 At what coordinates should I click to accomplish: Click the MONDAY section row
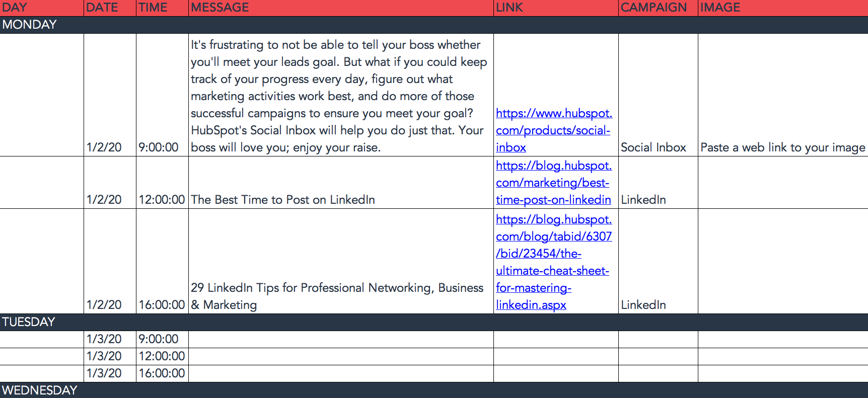pos(434,25)
